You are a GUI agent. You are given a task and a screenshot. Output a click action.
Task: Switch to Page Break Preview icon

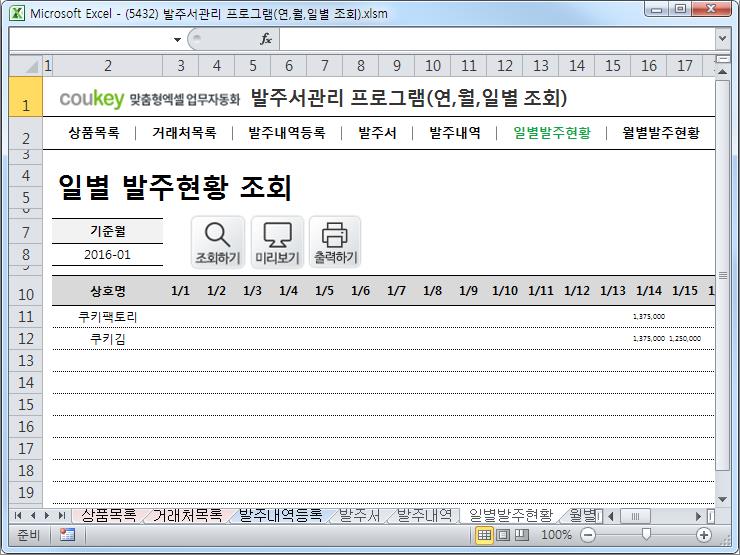pos(521,535)
